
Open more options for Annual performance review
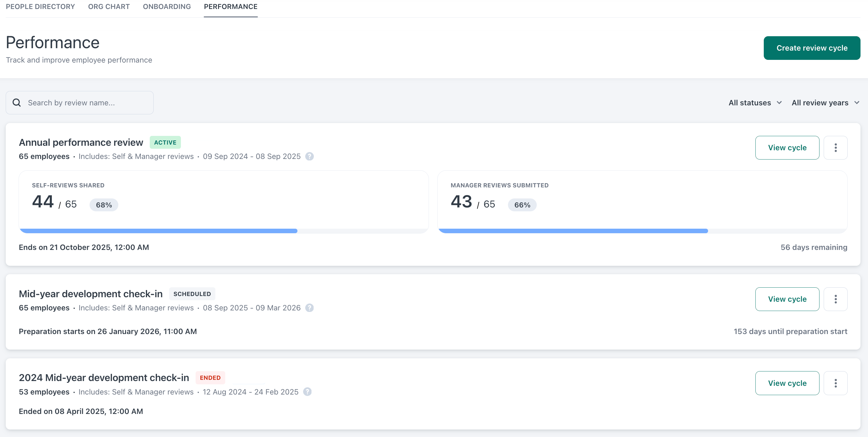click(x=835, y=148)
